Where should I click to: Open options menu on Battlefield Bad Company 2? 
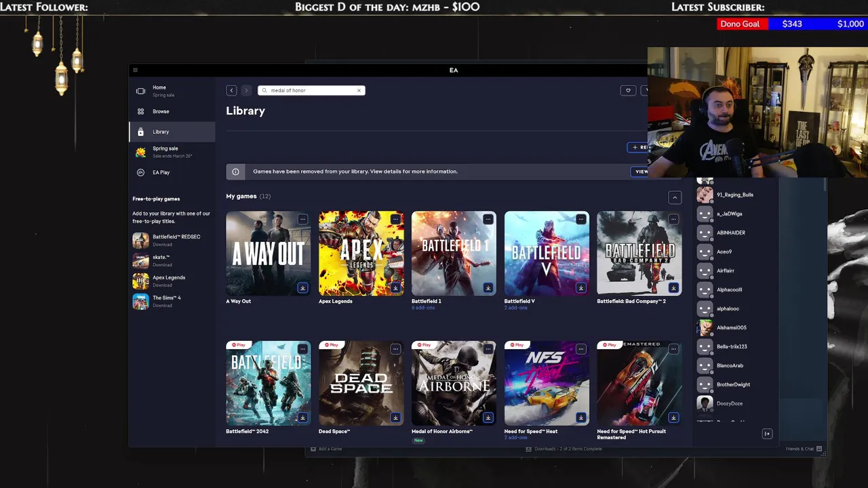tap(673, 219)
